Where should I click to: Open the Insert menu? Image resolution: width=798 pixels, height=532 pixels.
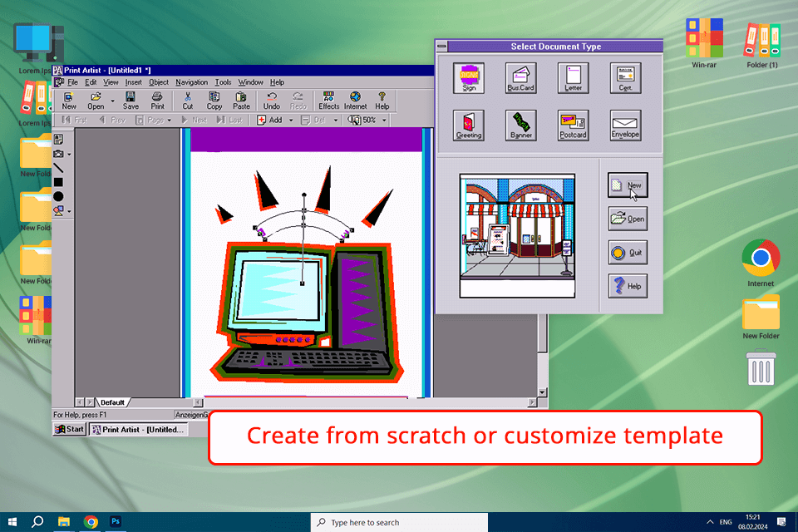tap(133, 82)
